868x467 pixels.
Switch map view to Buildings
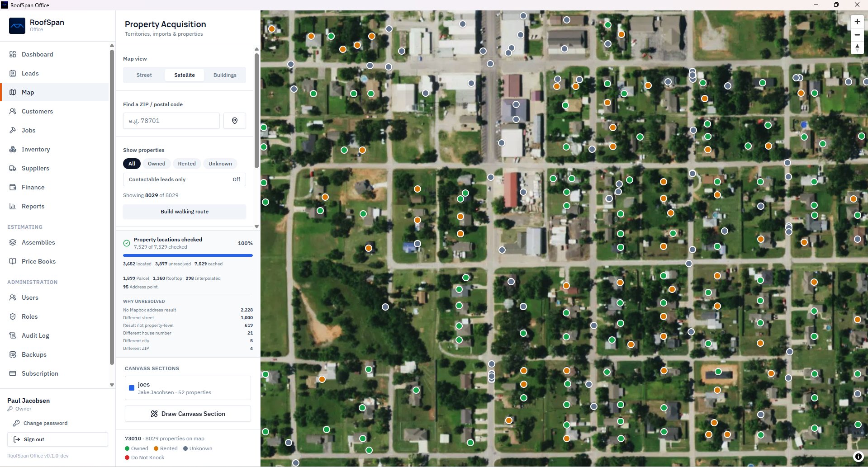(x=225, y=75)
